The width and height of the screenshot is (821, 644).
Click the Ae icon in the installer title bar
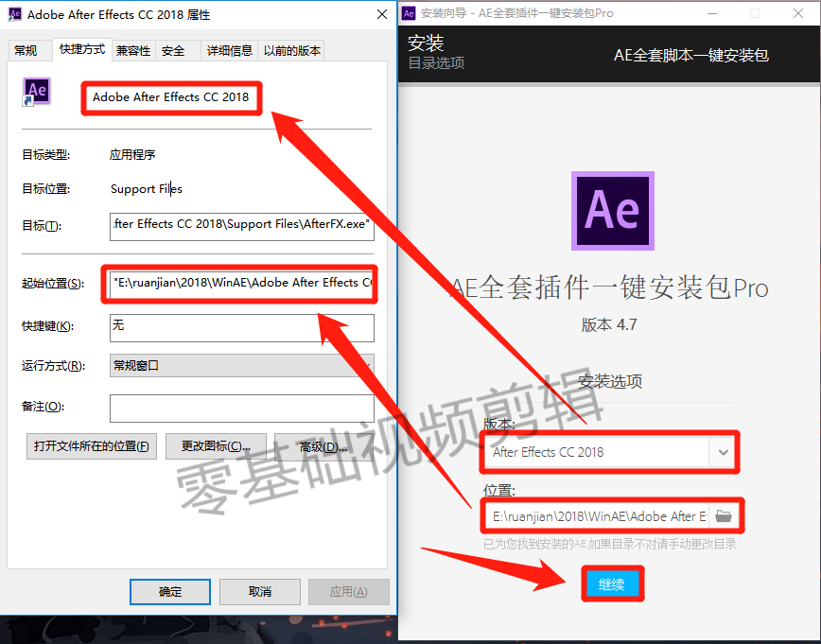coord(408,13)
